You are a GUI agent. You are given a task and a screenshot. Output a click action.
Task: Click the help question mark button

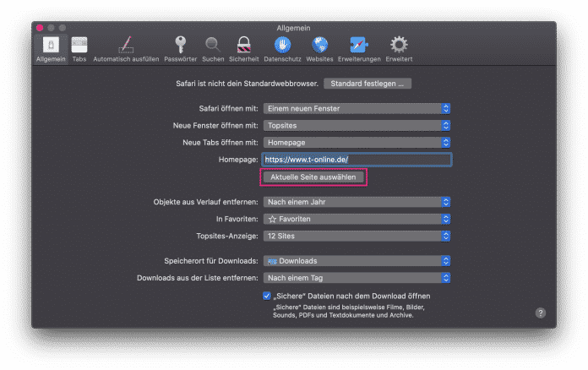pyautogui.click(x=541, y=313)
